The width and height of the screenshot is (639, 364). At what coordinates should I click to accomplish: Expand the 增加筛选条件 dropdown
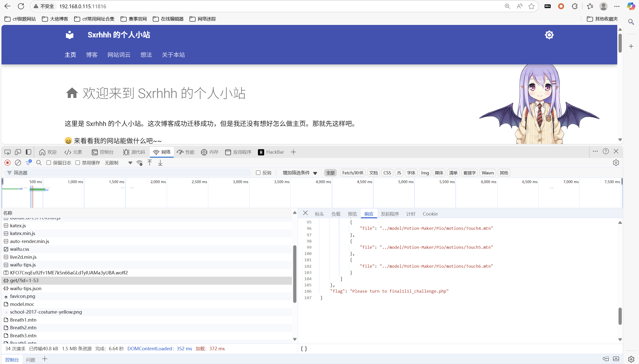point(300,173)
